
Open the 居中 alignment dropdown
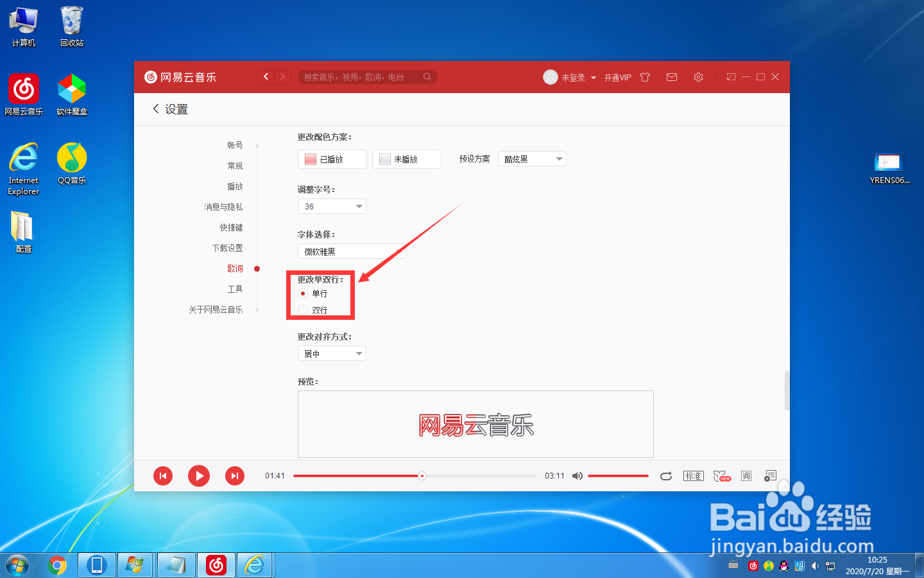point(332,353)
